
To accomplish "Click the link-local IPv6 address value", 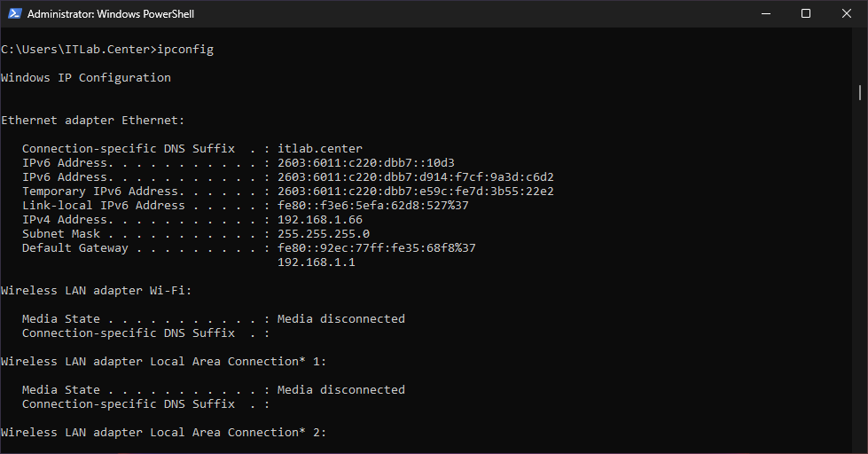I will click(372, 206).
